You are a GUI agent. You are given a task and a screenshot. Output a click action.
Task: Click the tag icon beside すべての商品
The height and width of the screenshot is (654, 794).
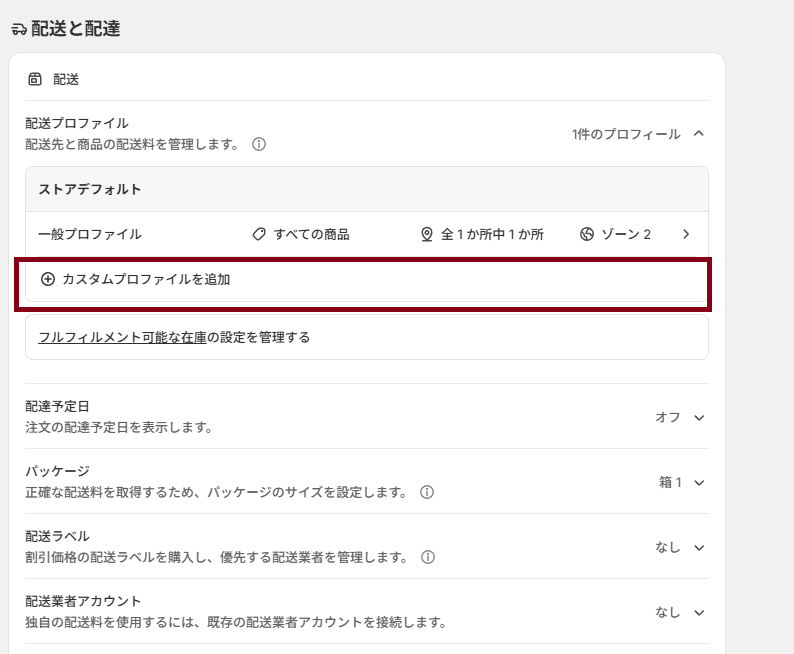tap(259, 234)
